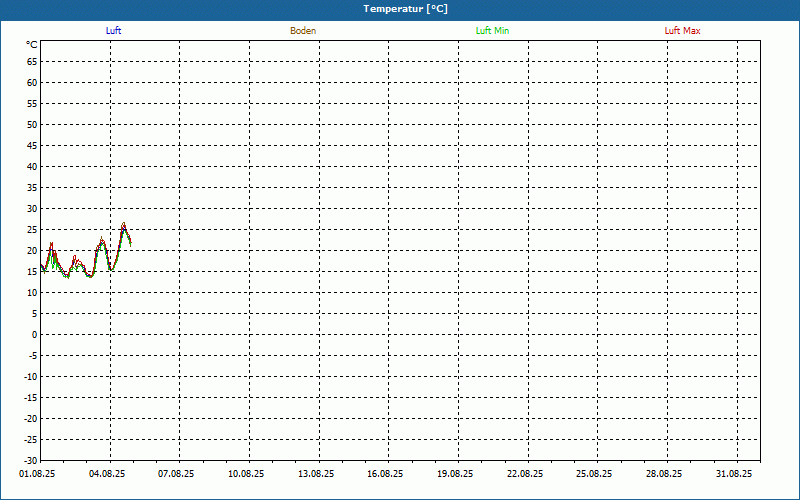Click the 19.08.25 date label
800x500 pixels.
pyautogui.click(x=455, y=474)
